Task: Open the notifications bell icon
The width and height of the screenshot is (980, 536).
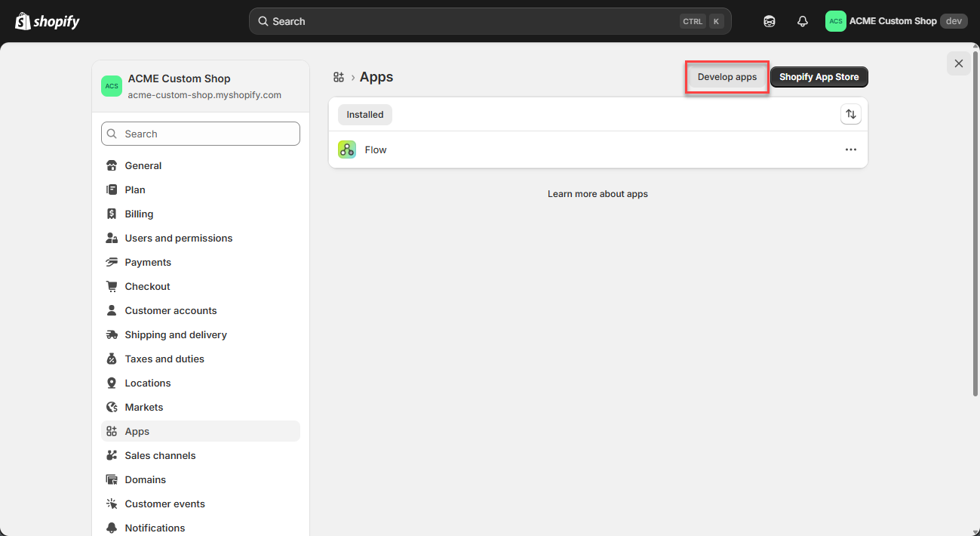Action: 803,21
